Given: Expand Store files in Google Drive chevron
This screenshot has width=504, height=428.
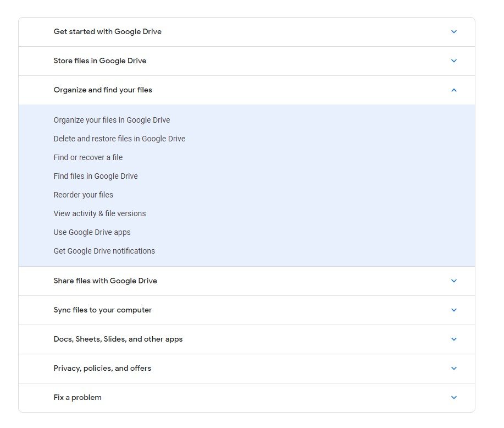Looking at the screenshot, I should tap(454, 61).
